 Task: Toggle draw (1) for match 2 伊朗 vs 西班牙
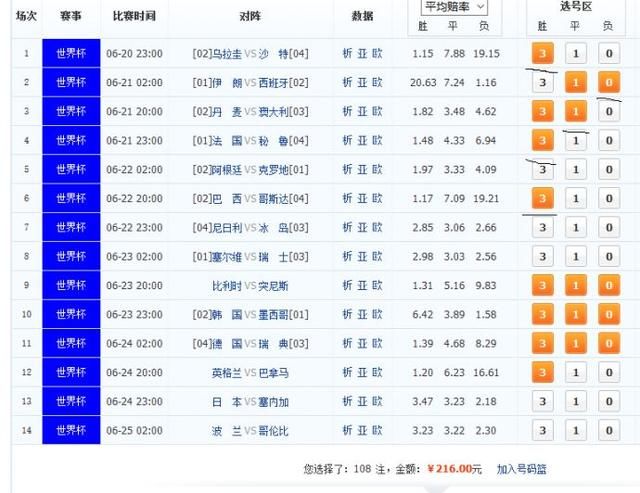(575, 83)
